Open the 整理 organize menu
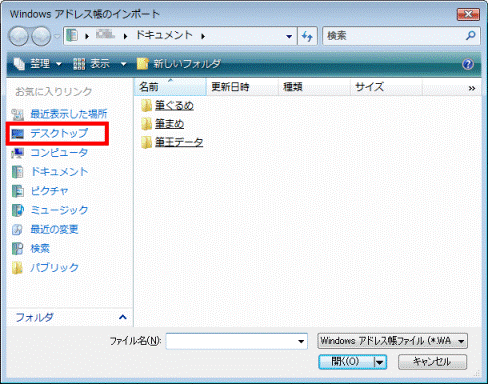488x384 pixels. click(38, 63)
